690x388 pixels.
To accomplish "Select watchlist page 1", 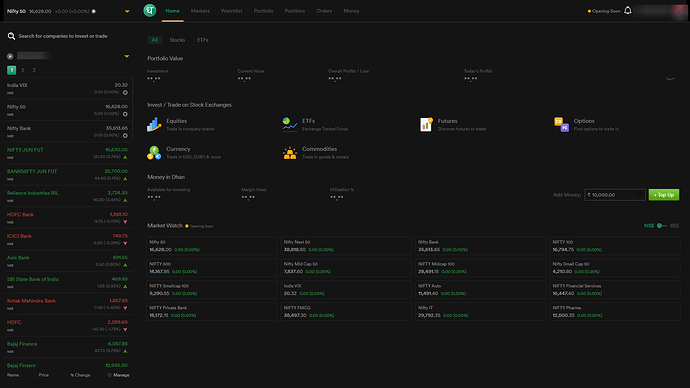I will click(x=11, y=70).
